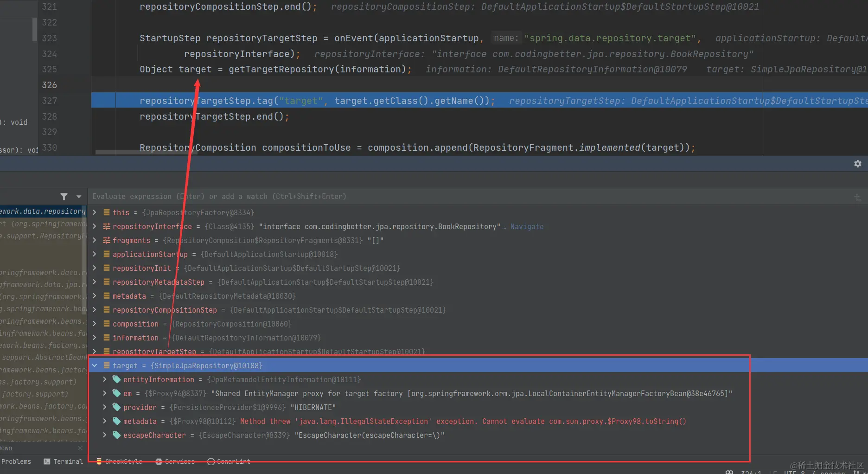
Task: Click the provider field tag icon
Action: 116,407
